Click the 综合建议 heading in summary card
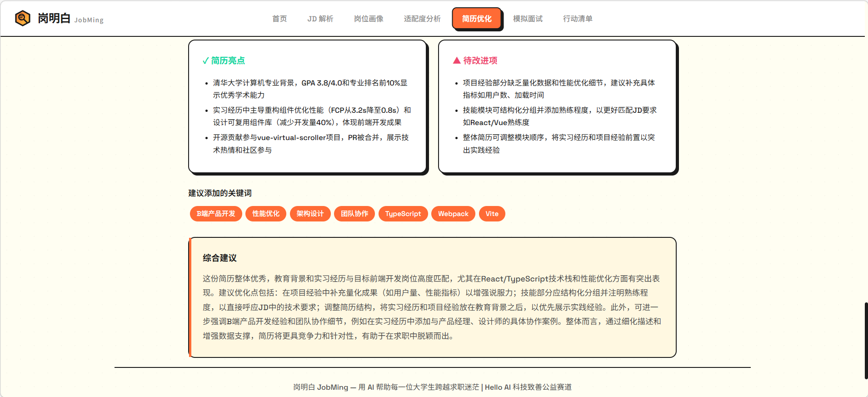This screenshot has width=868, height=397. click(219, 258)
